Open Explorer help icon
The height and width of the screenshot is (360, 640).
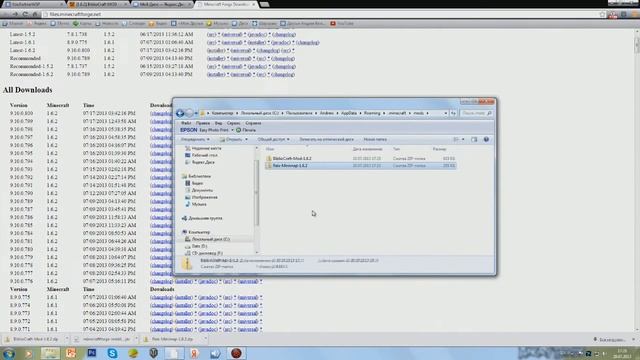click(x=486, y=140)
